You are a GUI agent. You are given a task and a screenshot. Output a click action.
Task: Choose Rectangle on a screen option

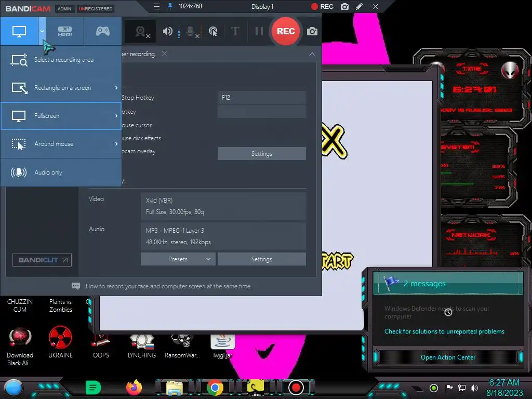[x=61, y=88]
